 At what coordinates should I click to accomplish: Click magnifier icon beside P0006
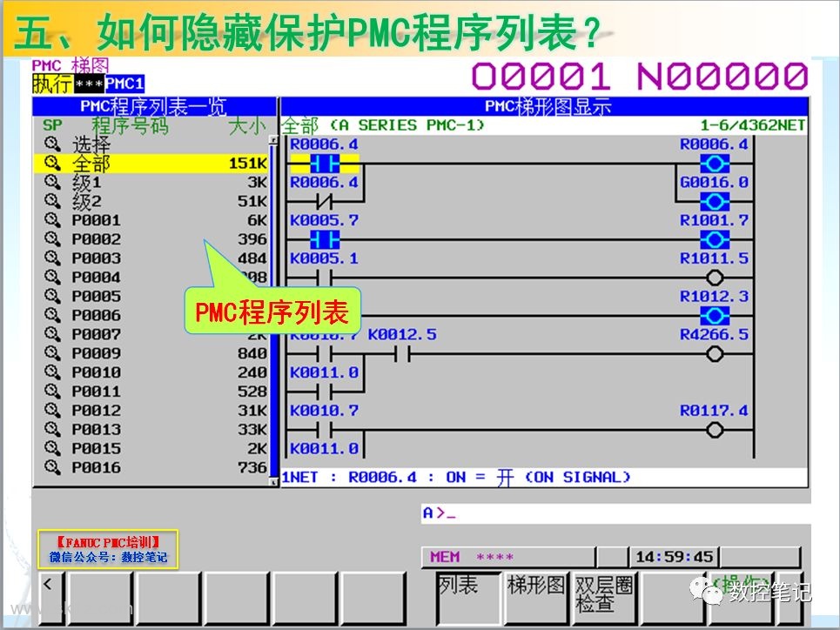52,315
